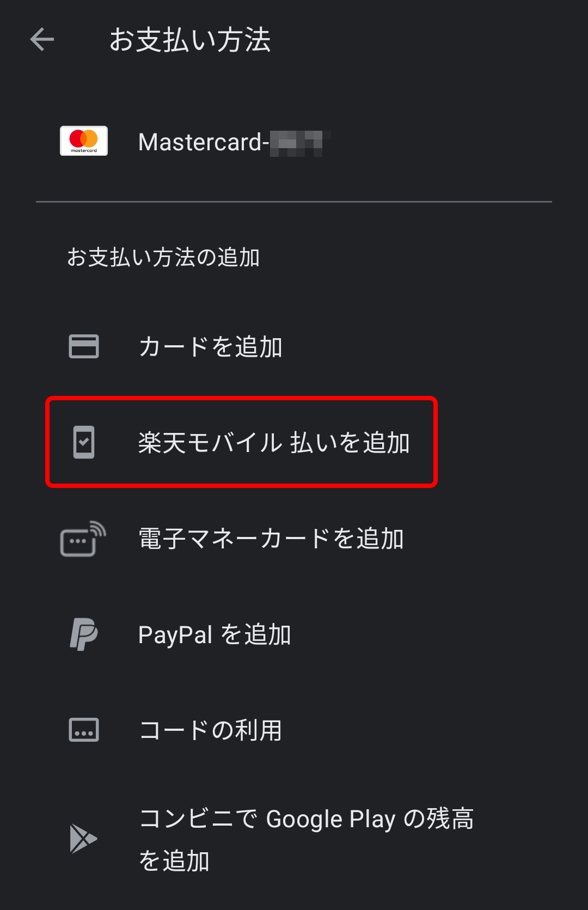Click the contactless e-money card icon

83,539
